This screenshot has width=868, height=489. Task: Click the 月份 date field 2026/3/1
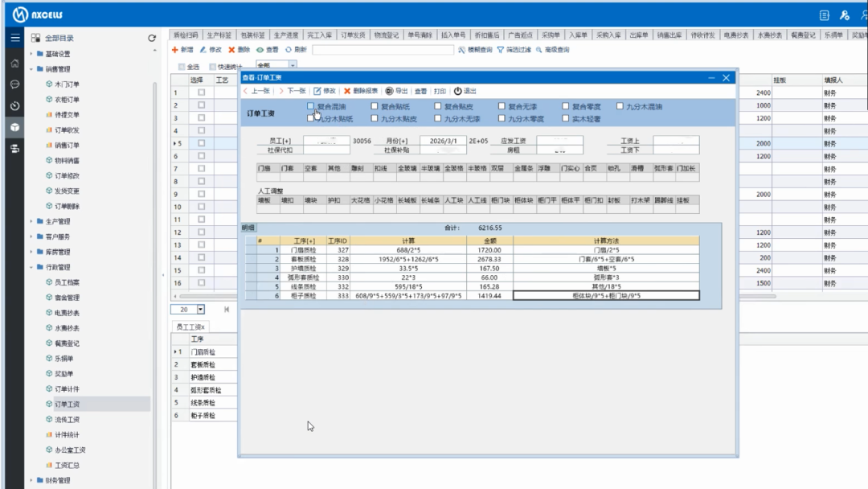444,141
